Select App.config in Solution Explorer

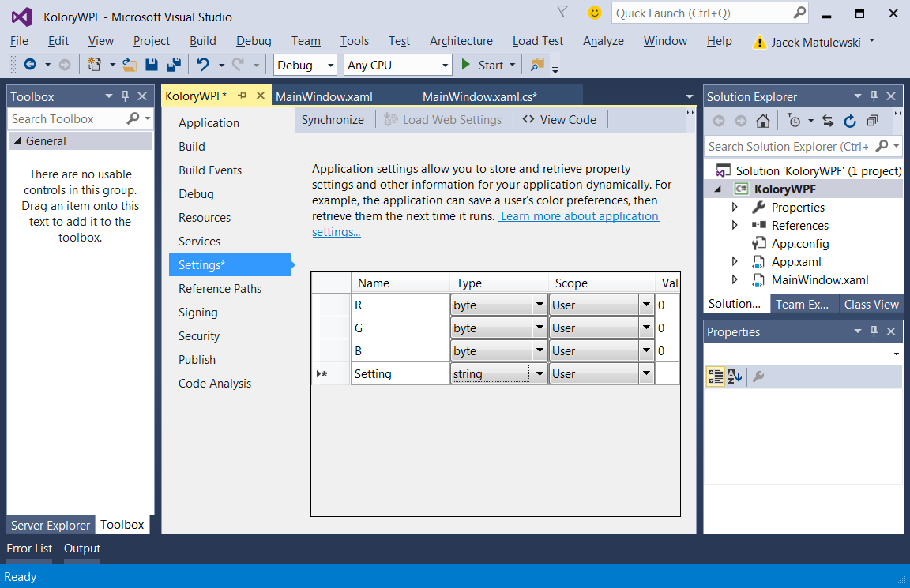click(x=799, y=244)
